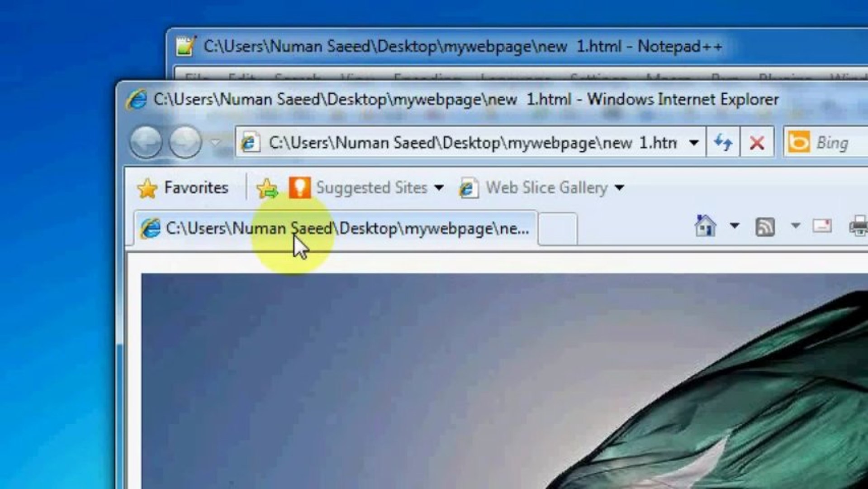Image resolution: width=868 pixels, height=489 pixels.
Task: Click the Home page icon
Action: coord(705,225)
